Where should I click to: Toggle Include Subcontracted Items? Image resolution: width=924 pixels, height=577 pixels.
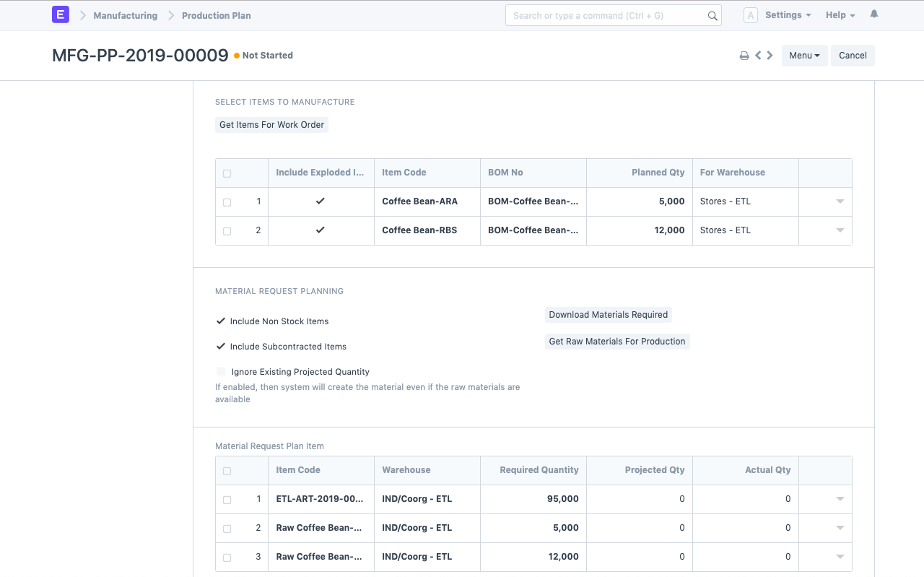[221, 347]
